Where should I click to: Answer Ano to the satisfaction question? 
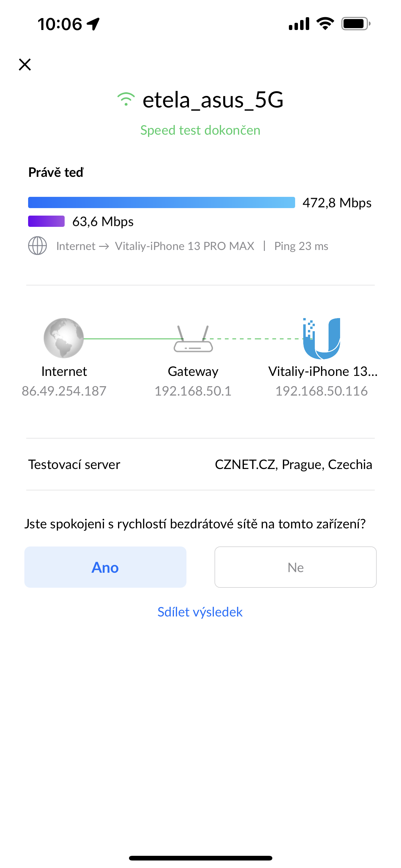pos(105,567)
